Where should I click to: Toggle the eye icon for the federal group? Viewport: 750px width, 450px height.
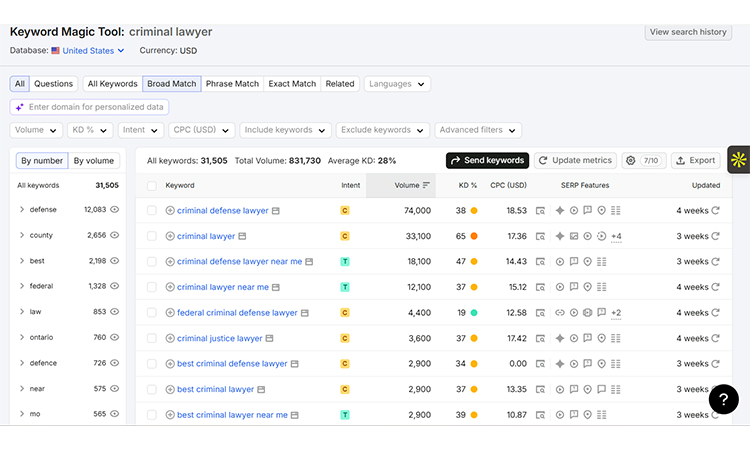114,286
